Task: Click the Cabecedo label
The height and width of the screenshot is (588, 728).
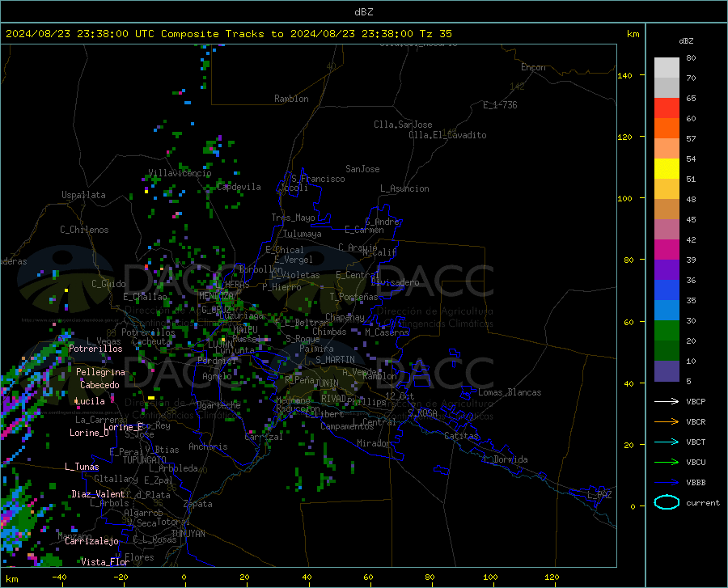Action: (99, 385)
